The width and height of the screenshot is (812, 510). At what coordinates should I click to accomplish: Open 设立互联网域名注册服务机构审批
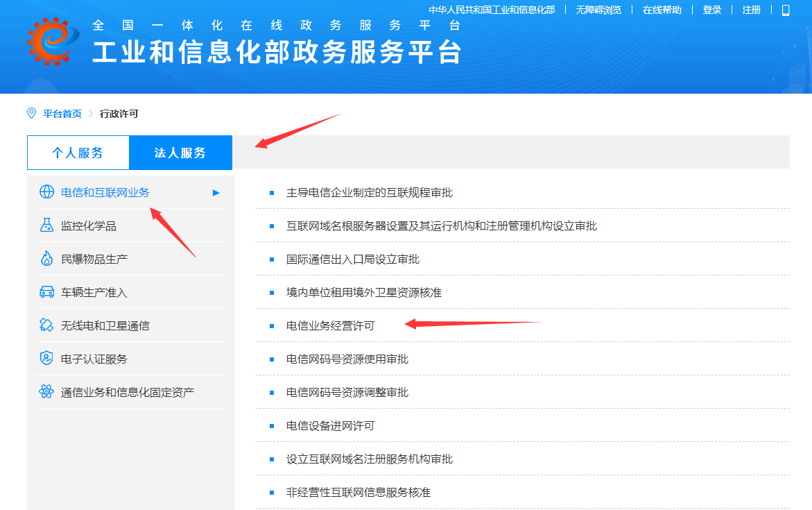[370, 459]
